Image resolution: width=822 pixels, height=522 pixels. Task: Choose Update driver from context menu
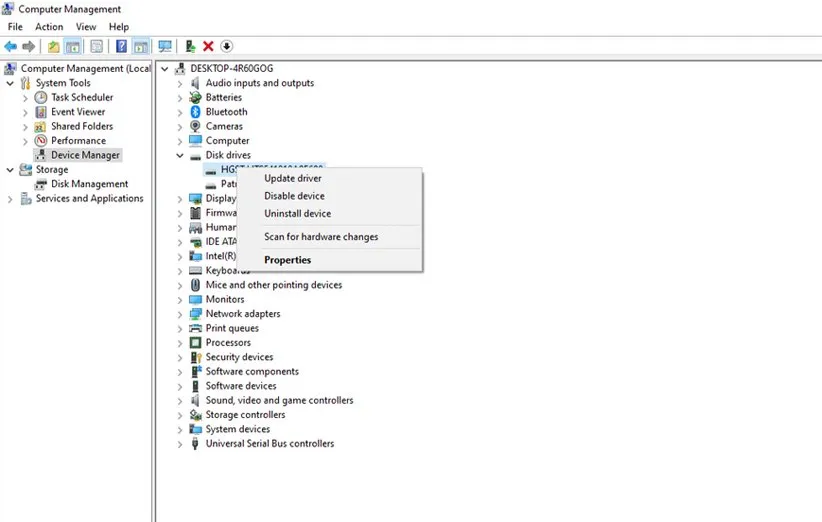click(x=292, y=178)
